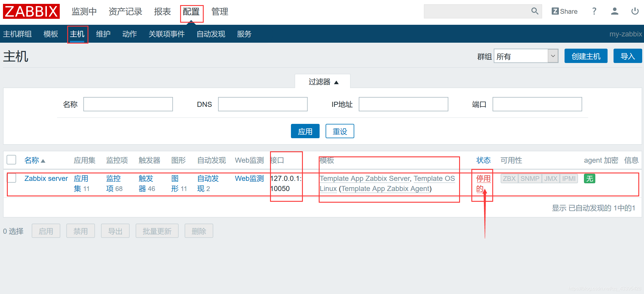
Task: Open the Zabbix Share link
Action: (x=565, y=11)
